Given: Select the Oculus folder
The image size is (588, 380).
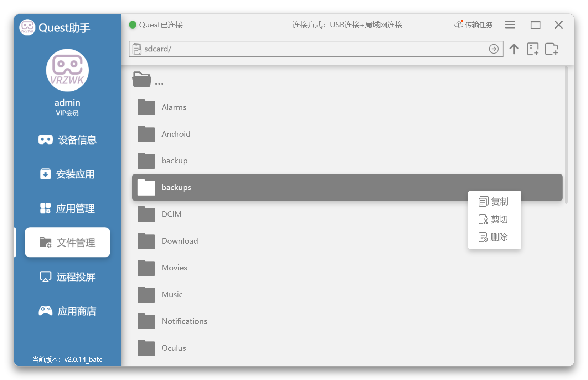Looking at the screenshot, I should (174, 348).
